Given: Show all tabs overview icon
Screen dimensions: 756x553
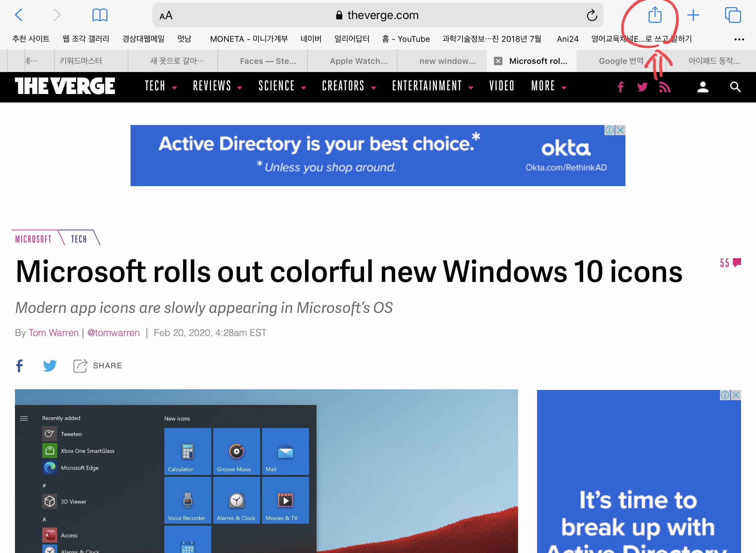Looking at the screenshot, I should pos(733,15).
